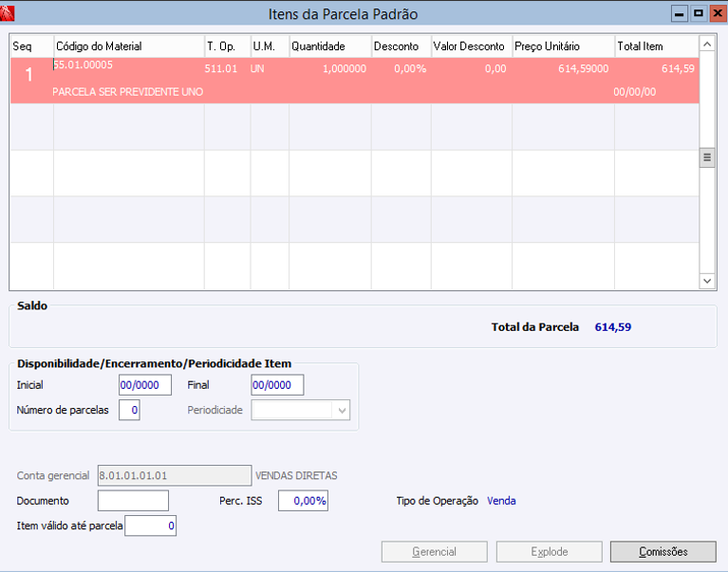Click the U.M. column header
The height and width of the screenshot is (572, 728).
pos(270,46)
